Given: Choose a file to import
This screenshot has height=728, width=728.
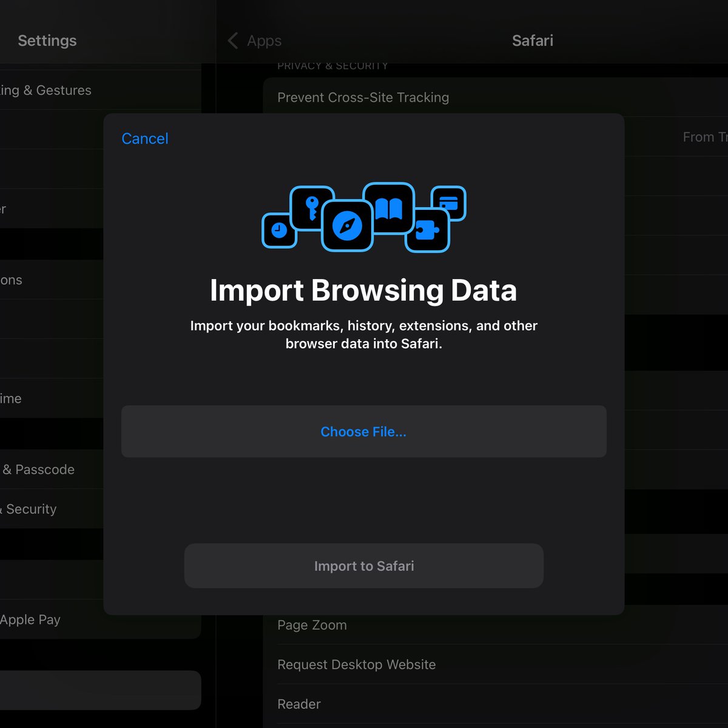Looking at the screenshot, I should (363, 431).
